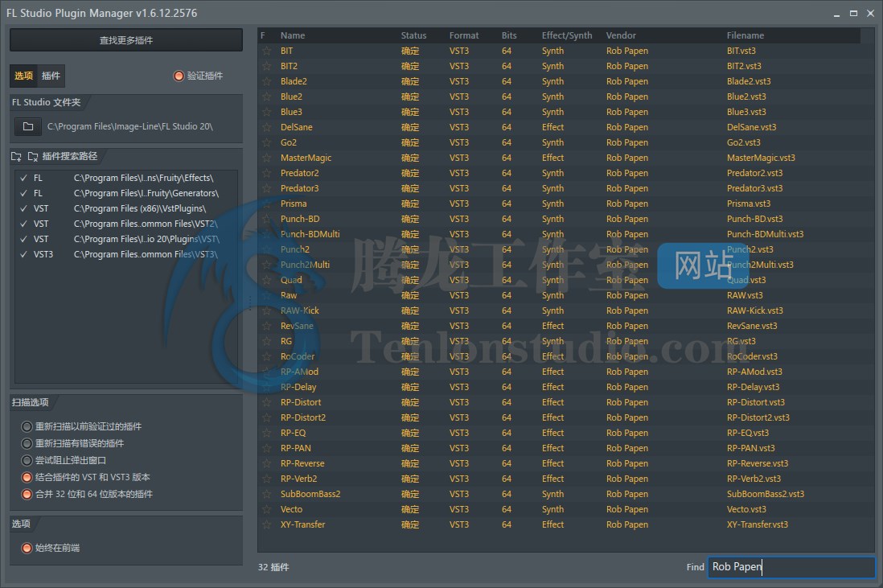This screenshot has width=883, height=588.
Task: Mark Predator3 favorite star
Action: (x=266, y=188)
